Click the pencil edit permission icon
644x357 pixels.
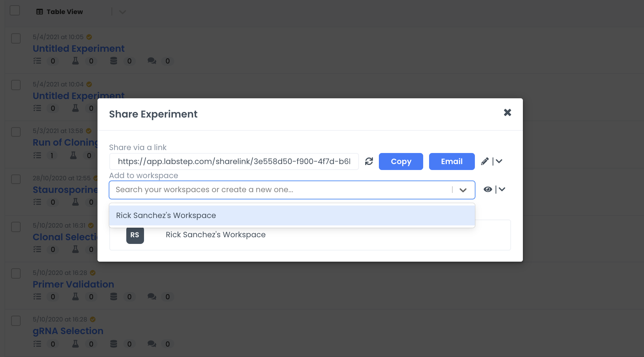click(x=485, y=161)
